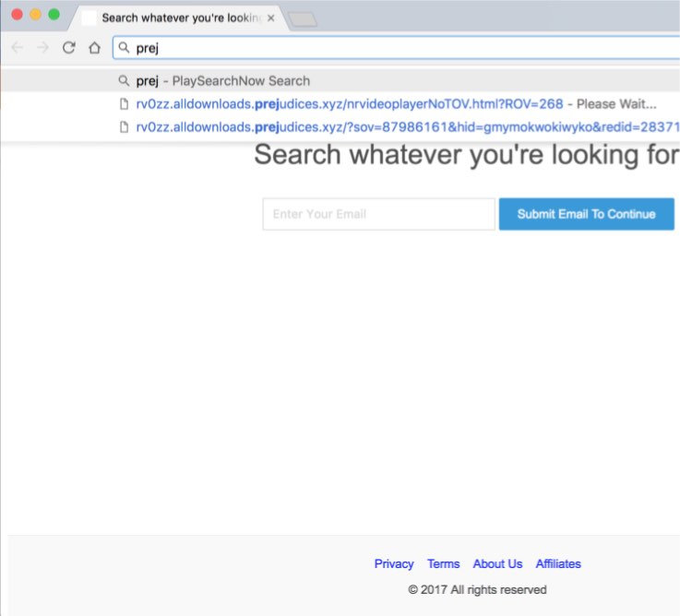Viewport: 680px width, 616px height.
Task: Pick the URL suggestion containing '?sov=87986161'
Action: click(406, 127)
